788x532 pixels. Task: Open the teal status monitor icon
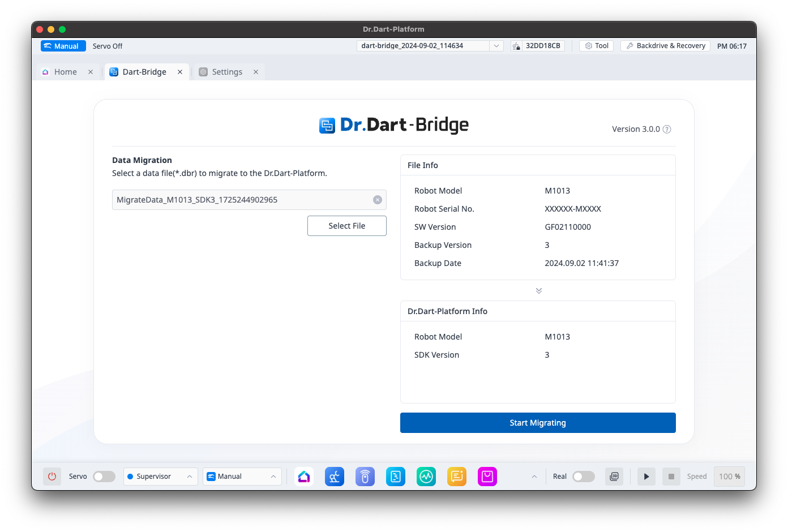[x=426, y=477]
